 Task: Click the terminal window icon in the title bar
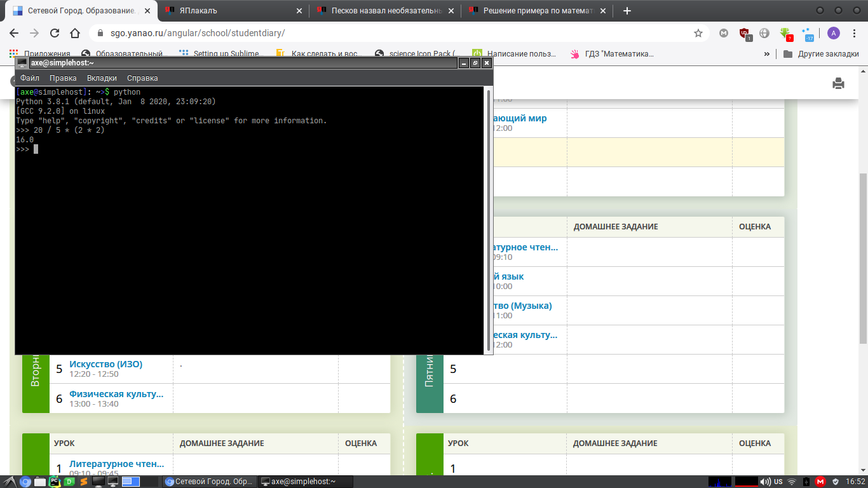coord(22,63)
